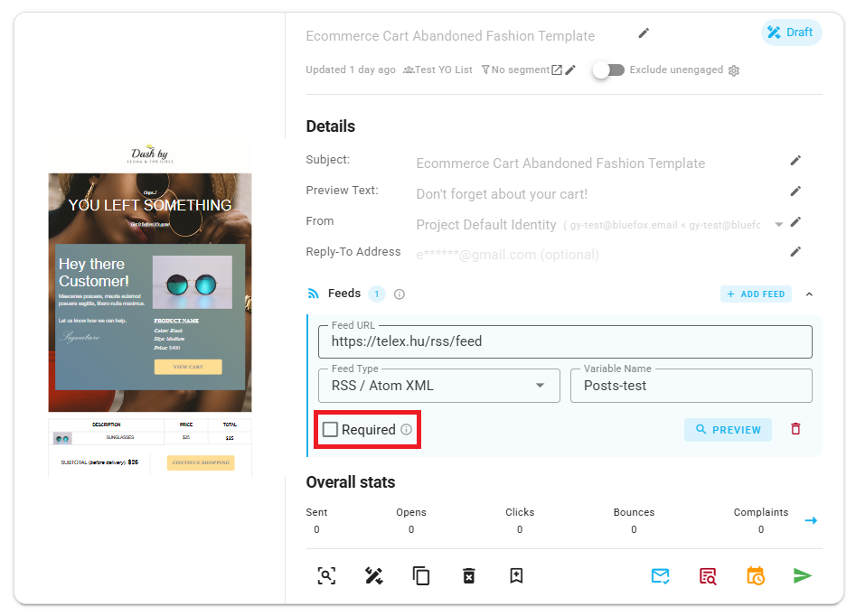Click the Feeds RSS icon

click(x=314, y=294)
